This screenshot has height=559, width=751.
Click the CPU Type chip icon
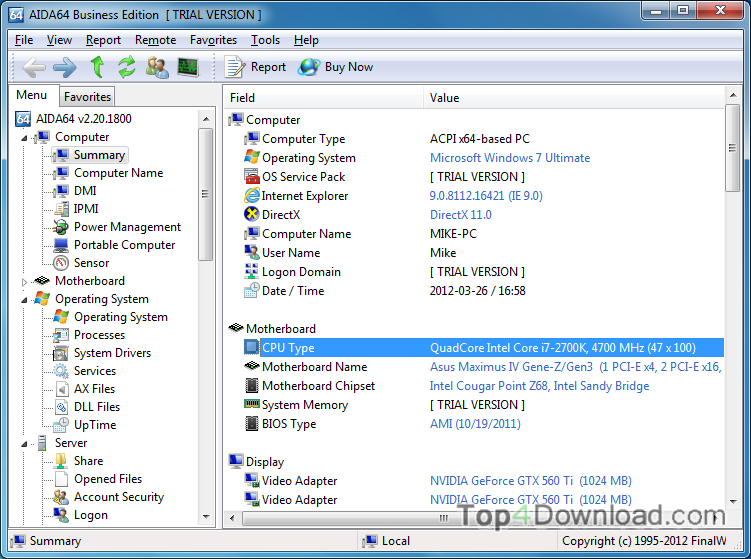click(251, 347)
